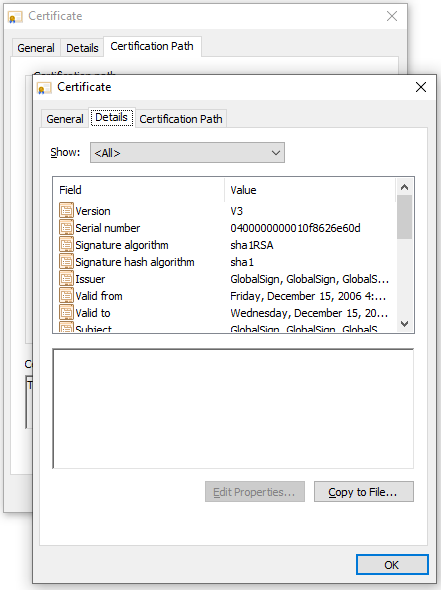Select the Issuer row text
This screenshot has height=590, width=441.
[90, 279]
